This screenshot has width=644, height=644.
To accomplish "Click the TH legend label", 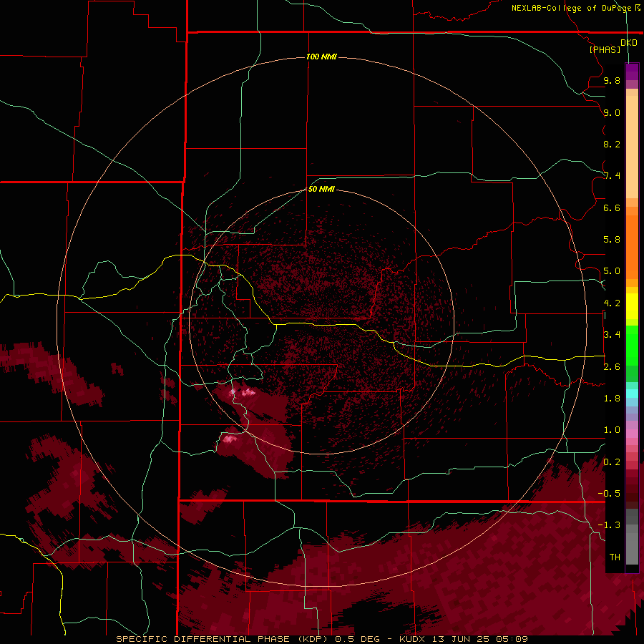I will [x=615, y=557].
